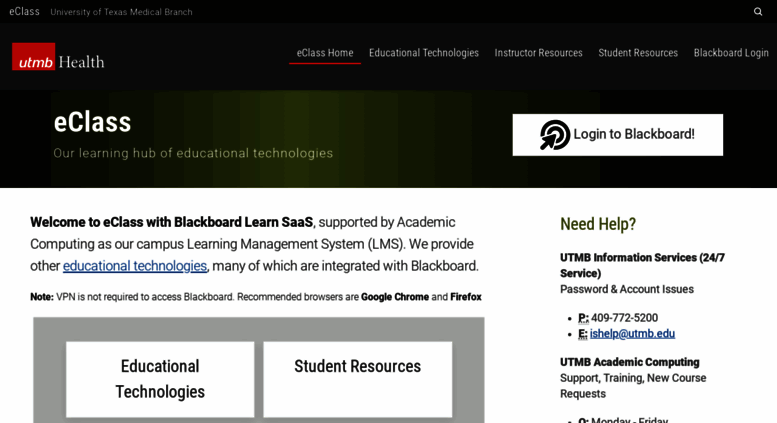Image resolution: width=777 pixels, height=423 pixels.
Task: Click the bold 'Firefox' text
Action: (466, 297)
